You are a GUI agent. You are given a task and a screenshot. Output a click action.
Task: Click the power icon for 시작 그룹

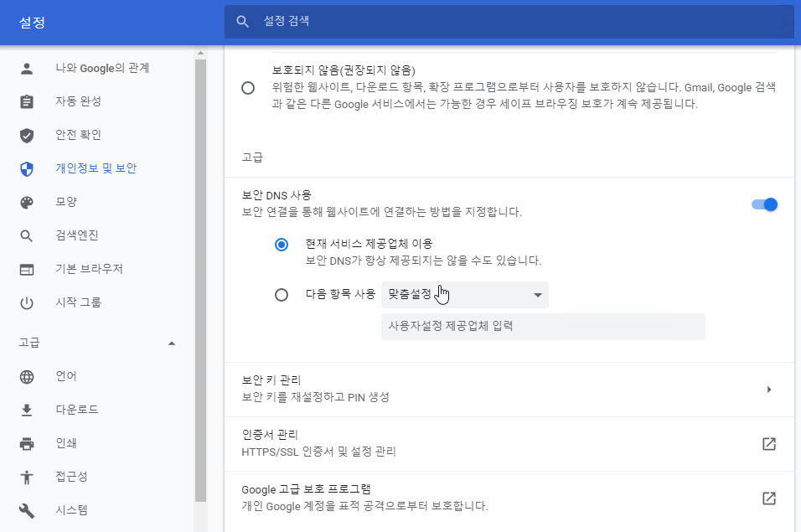[27, 302]
